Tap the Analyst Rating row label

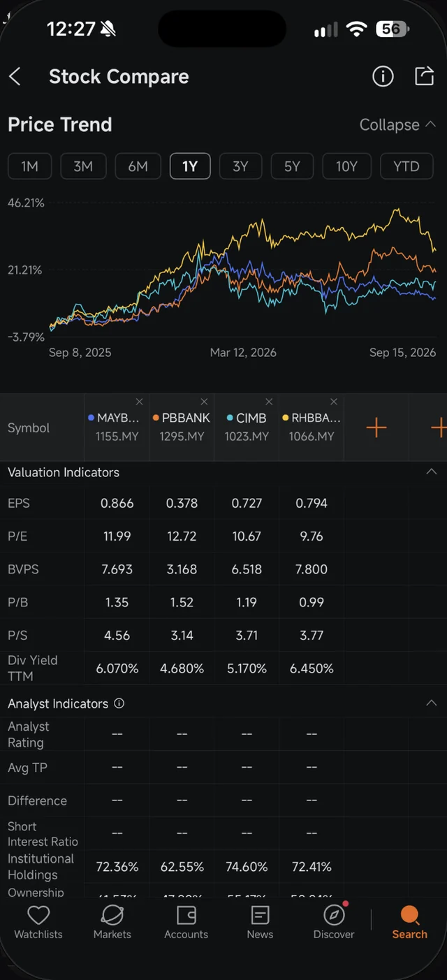pyautogui.click(x=28, y=735)
